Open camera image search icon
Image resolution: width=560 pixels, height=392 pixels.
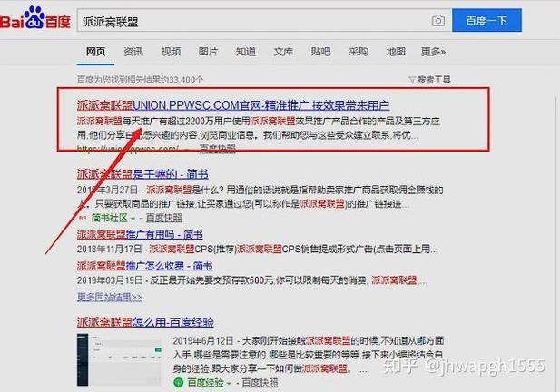(438, 21)
